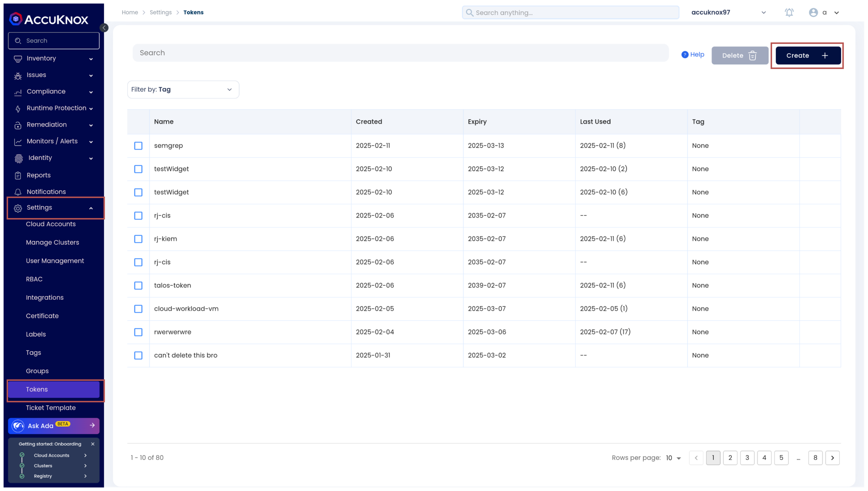This screenshot has height=491, width=868.
Task: Open Manage Clusters settings page
Action: pyautogui.click(x=53, y=242)
